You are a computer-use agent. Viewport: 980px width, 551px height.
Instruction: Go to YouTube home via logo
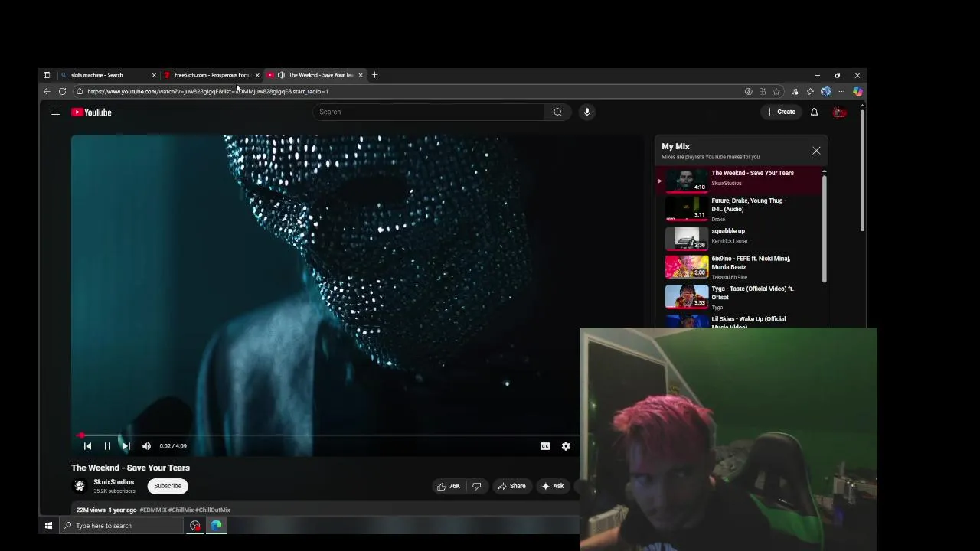tap(91, 112)
